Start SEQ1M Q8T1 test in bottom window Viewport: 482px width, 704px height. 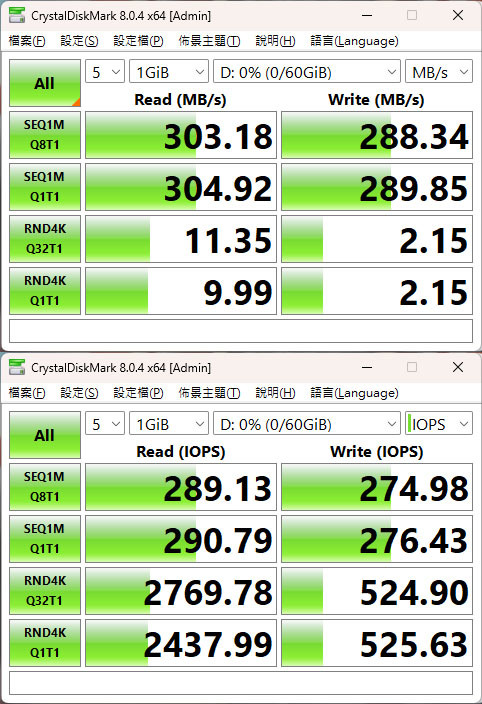pyautogui.click(x=45, y=487)
